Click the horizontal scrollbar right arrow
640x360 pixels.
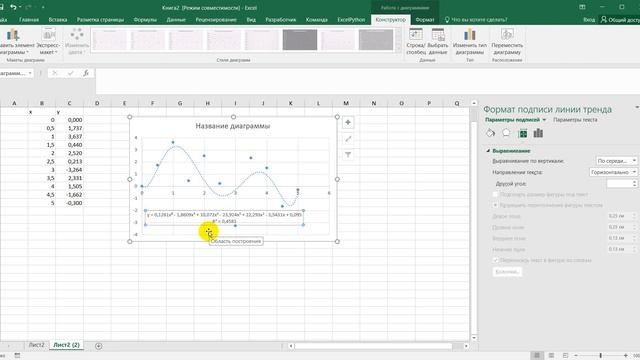pyautogui.click(x=466, y=346)
